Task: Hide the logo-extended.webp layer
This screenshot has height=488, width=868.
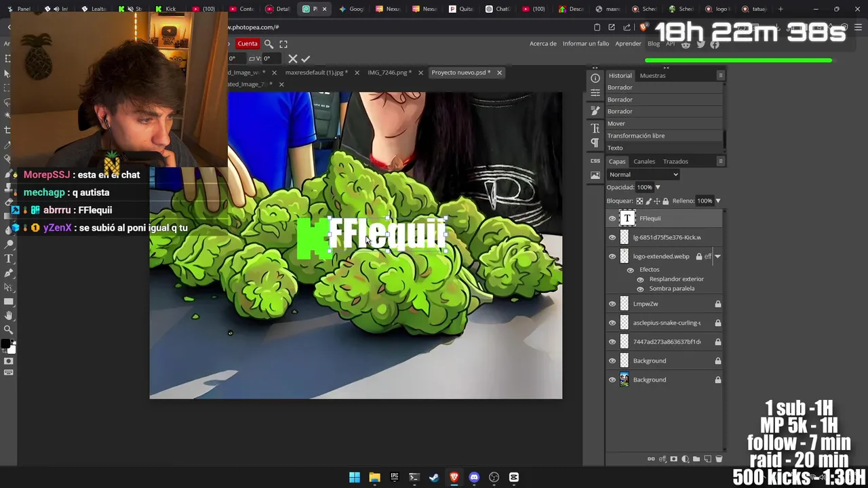Action: 612,256
